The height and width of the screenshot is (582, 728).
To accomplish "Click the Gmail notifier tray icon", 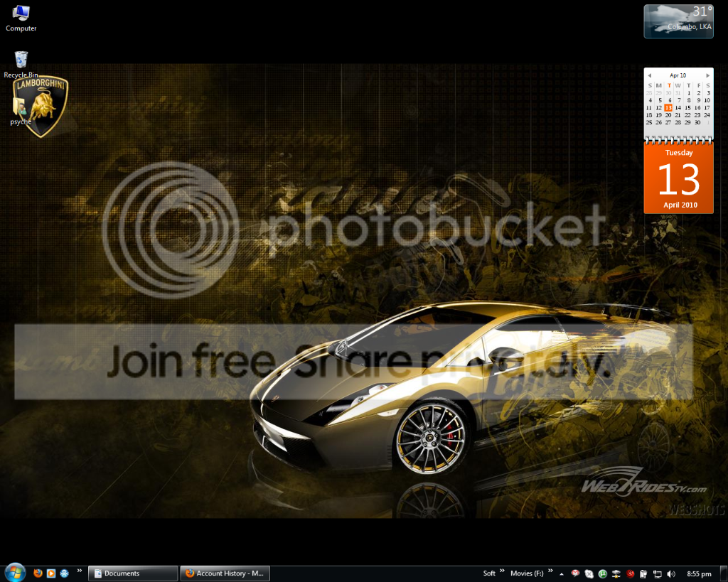I will click(x=575, y=573).
